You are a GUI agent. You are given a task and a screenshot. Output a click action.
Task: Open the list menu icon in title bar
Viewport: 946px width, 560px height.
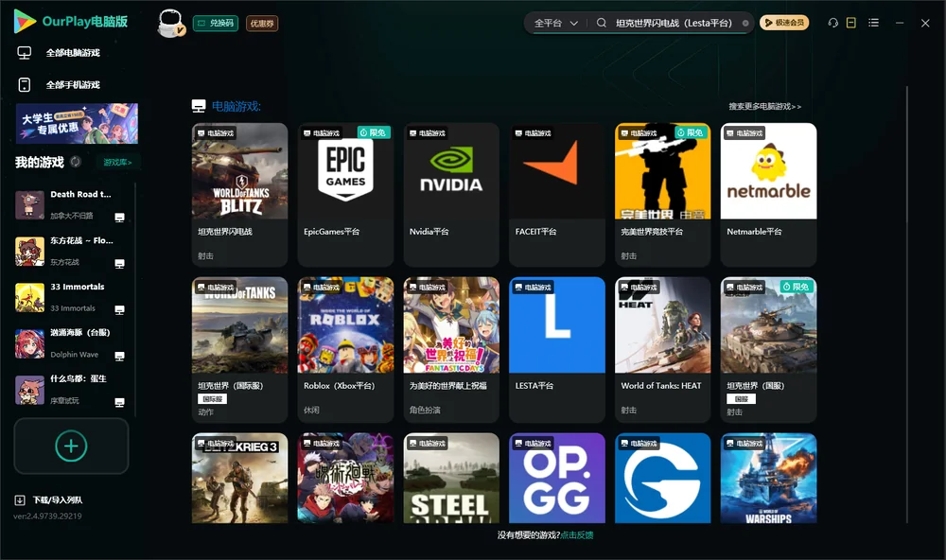[x=873, y=23]
